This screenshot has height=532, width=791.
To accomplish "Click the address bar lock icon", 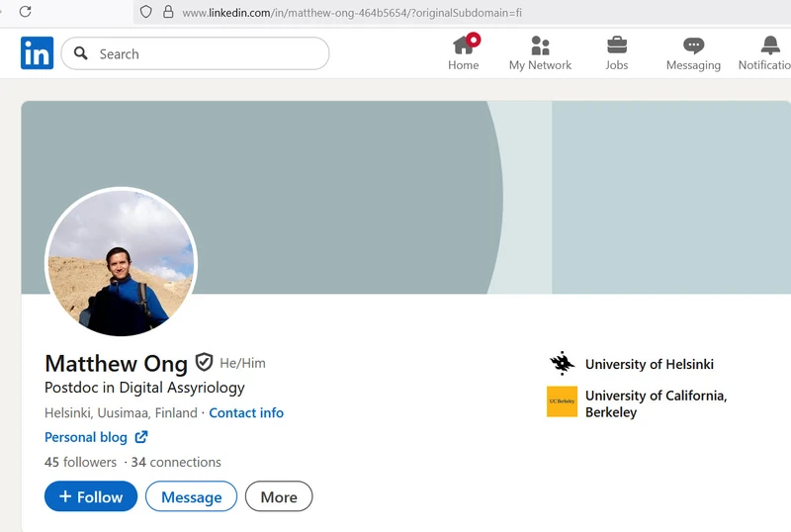I will tap(168, 12).
